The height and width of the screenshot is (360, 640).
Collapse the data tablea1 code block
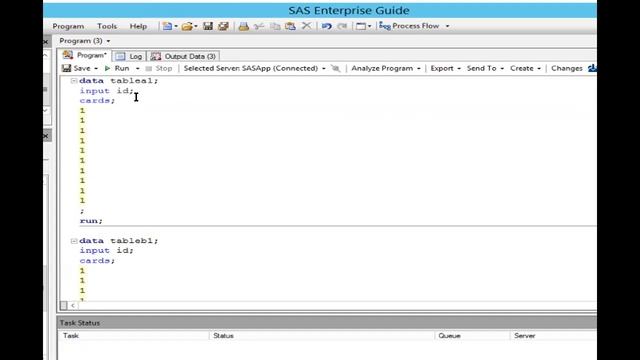(74, 81)
